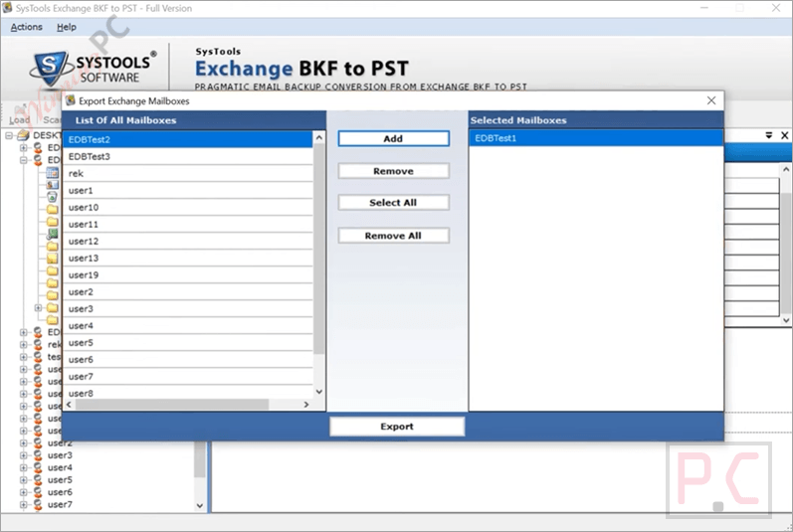Select user7 in List Of All Mailboxes
The height and width of the screenshot is (532, 793).
click(188, 377)
